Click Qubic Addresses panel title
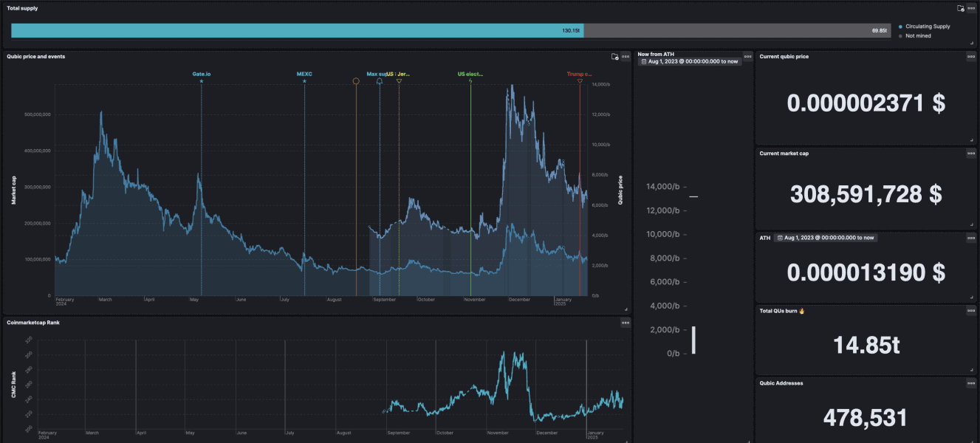 (781, 383)
